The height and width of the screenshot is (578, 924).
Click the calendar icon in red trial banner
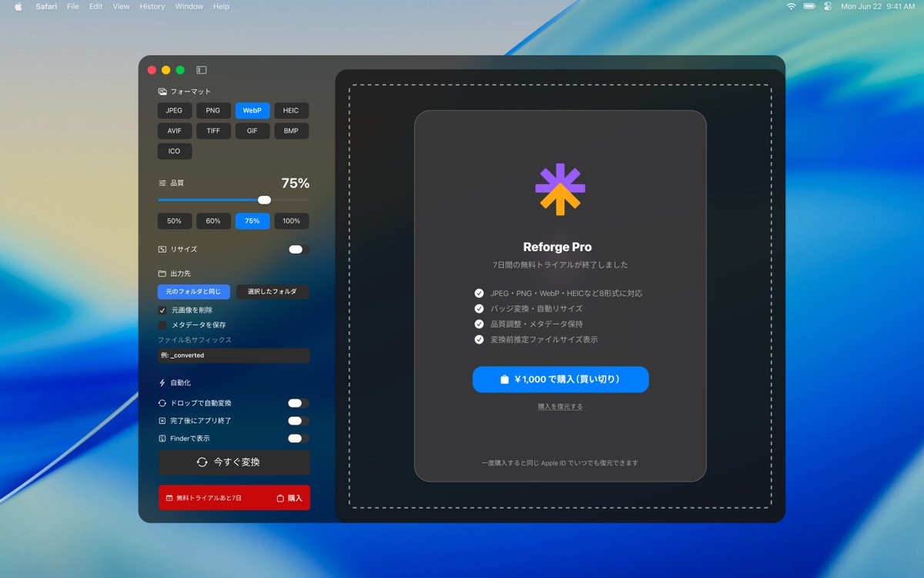[x=169, y=499]
